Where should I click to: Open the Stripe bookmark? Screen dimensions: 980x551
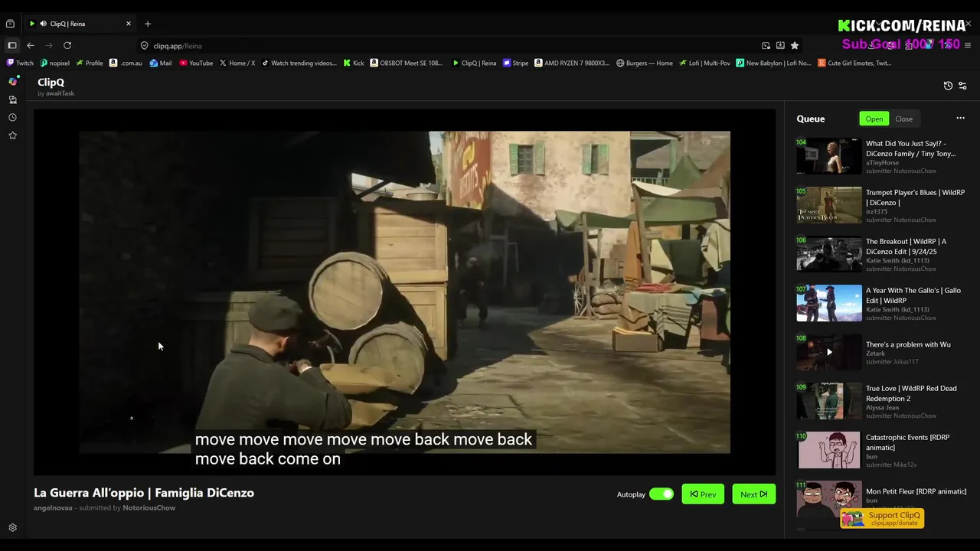(516, 64)
